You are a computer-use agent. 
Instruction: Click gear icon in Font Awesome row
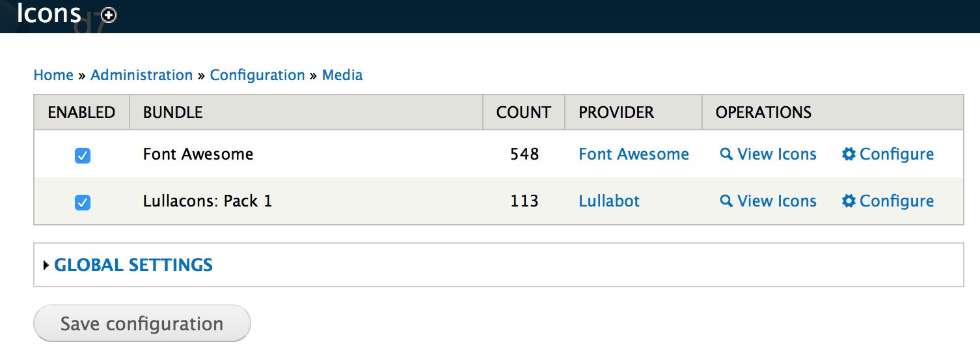(849, 154)
